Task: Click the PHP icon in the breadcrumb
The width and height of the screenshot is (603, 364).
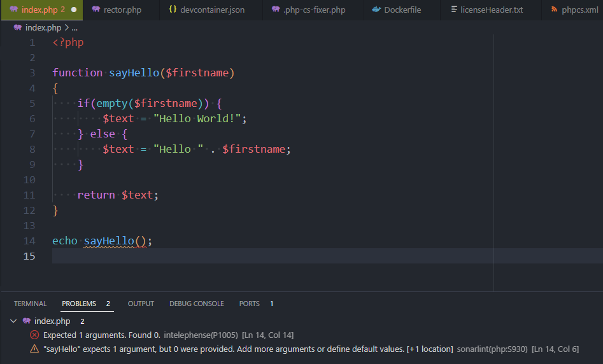Action: tap(18, 27)
